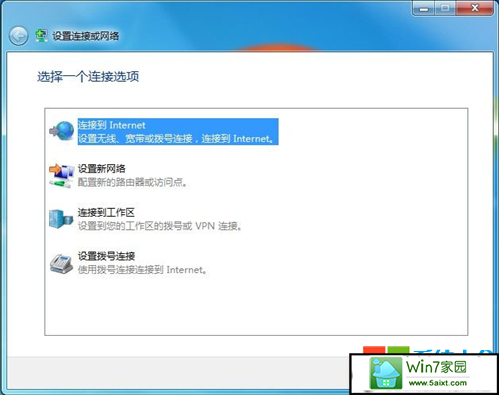Click the www.5aixt.com watermark link

coord(438,383)
